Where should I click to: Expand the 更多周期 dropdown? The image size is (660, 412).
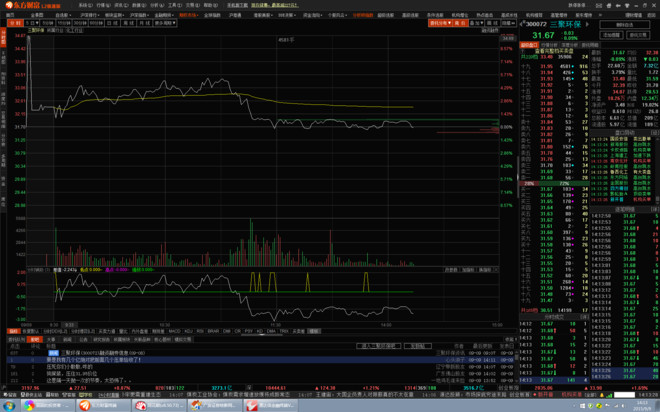[165, 23]
